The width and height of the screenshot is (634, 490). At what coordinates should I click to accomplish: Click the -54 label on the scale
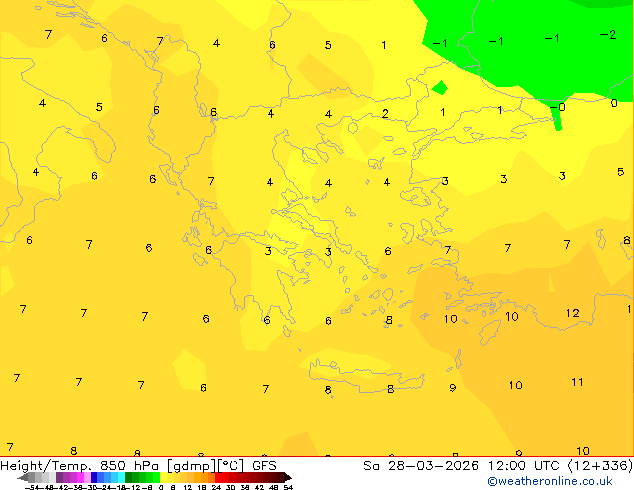click(32, 487)
